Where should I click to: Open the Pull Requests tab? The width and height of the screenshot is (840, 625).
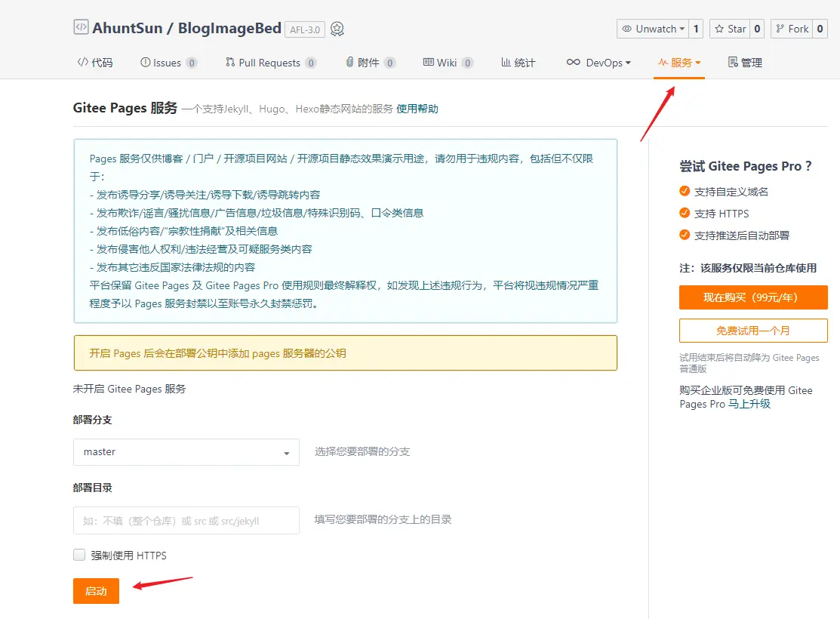[270, 63]
